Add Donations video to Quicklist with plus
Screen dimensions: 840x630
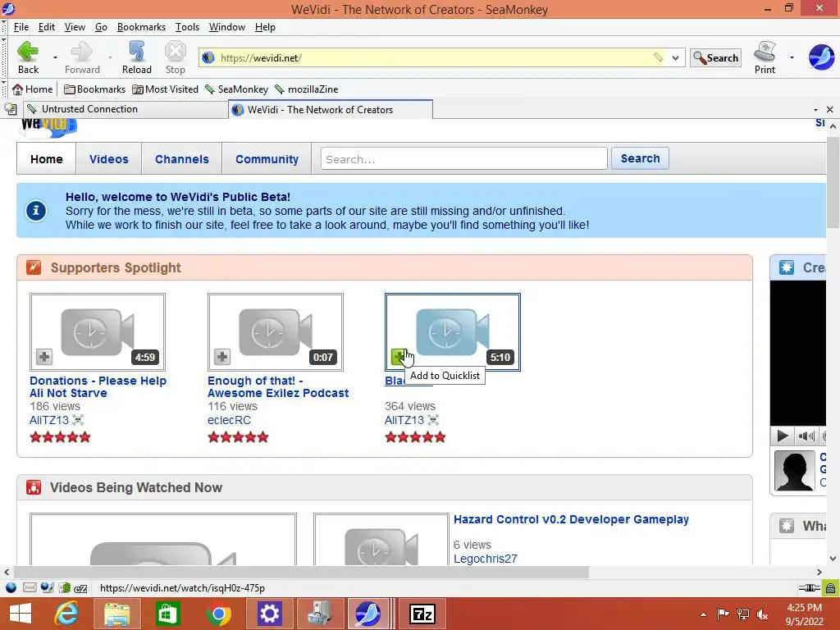[44, 356]
